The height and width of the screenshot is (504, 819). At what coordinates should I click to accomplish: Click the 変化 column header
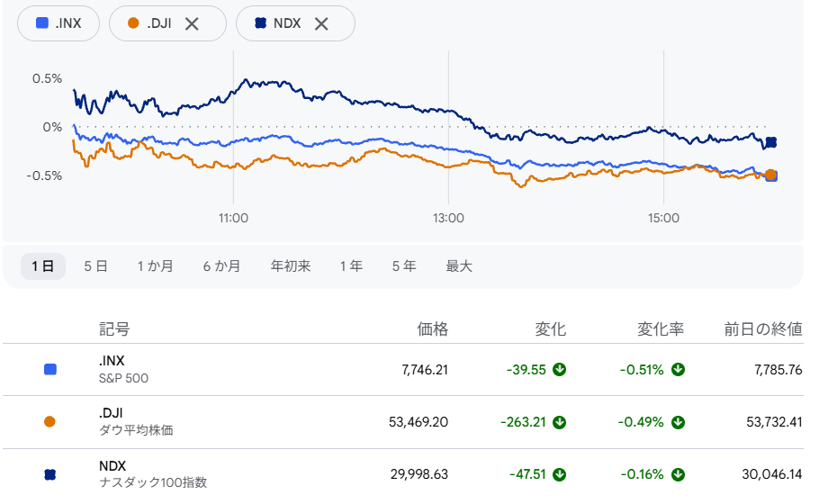click(x=551, y=329)
